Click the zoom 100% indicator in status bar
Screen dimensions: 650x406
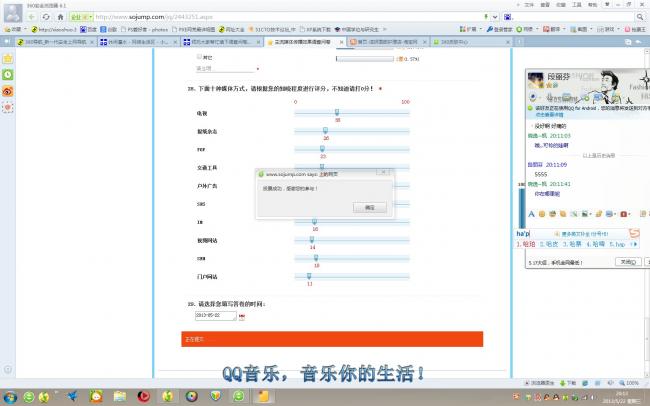[629, 383]
